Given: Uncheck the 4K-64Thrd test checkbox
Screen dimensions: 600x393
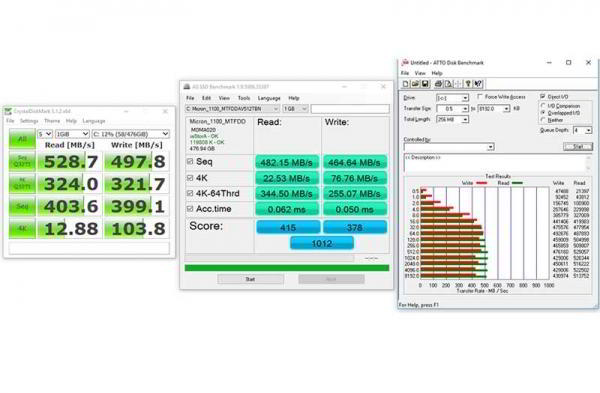Looking at the screenshot, I should pyautogui.click(x=190, y=193).
